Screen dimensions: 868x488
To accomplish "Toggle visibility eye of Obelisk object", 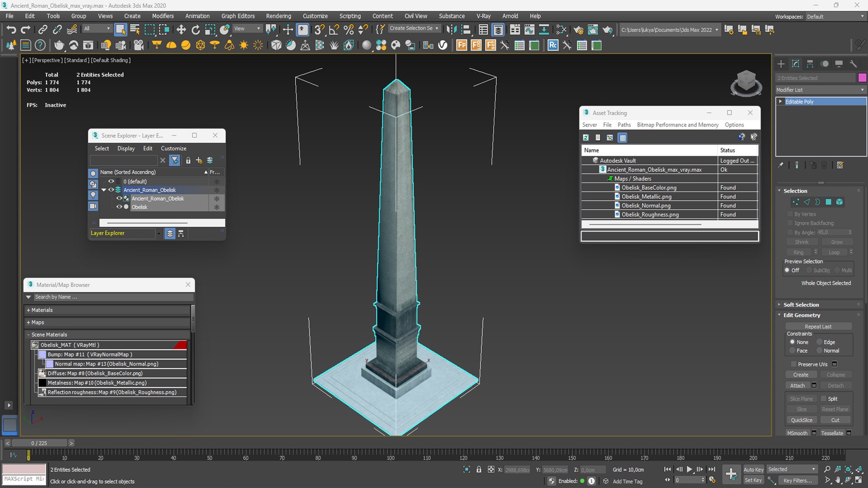I will tap(119, 207).
